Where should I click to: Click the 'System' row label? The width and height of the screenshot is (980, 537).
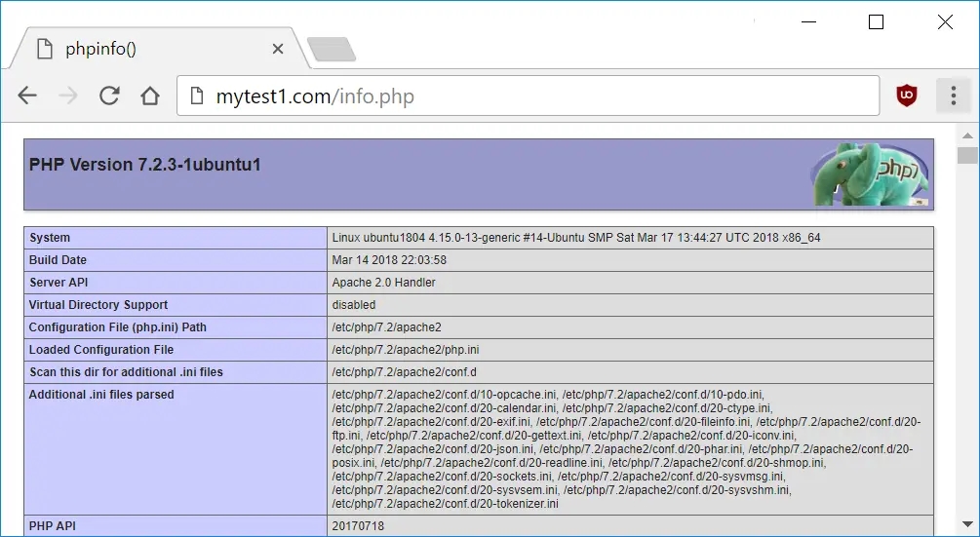click(50, 238)
